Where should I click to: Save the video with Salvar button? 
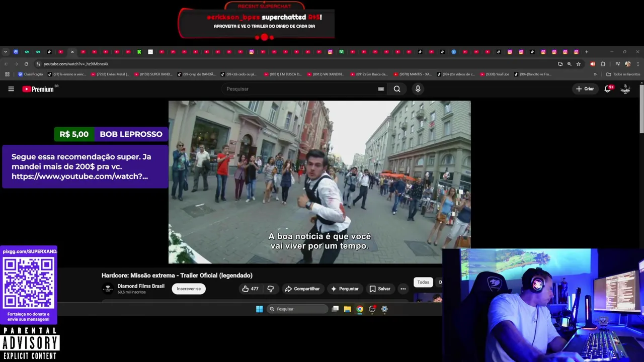click(380, 289)
